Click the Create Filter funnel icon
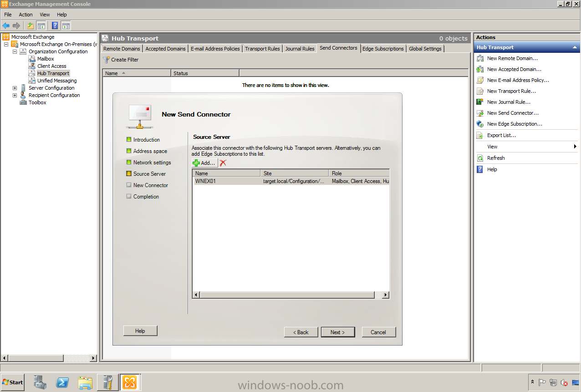Image resolution: width=581 pixels, height=392 pixels. [x=107, y=60]
